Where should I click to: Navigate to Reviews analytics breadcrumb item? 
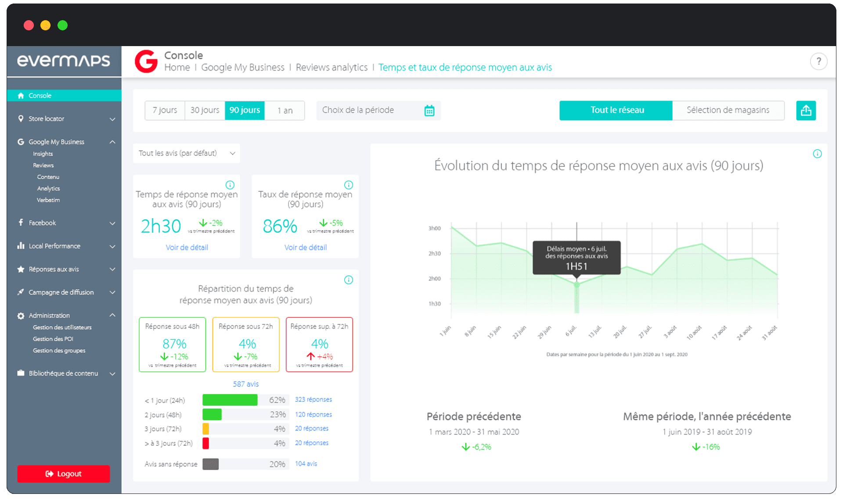[331, 67]
